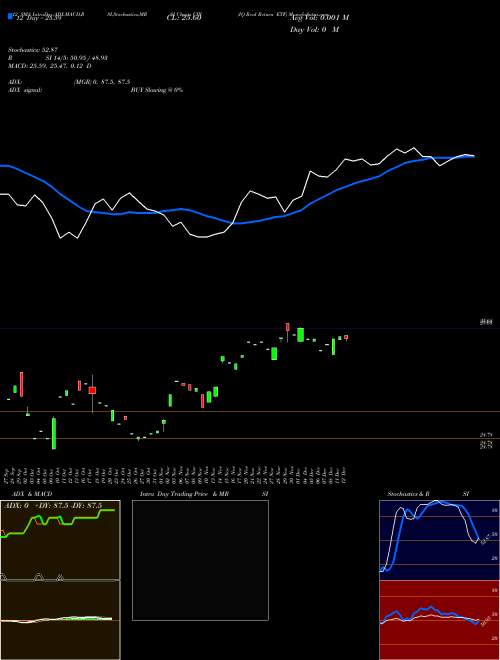Screen dimensions: 500x660
Task: Select the '12 Day = 25.59' label
Action: 38,18
